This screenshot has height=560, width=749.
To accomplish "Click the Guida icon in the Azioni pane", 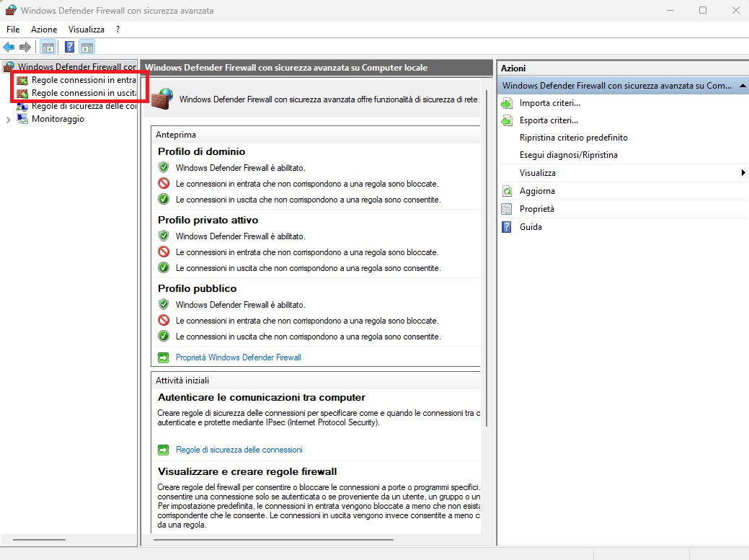I will (507, 227).
